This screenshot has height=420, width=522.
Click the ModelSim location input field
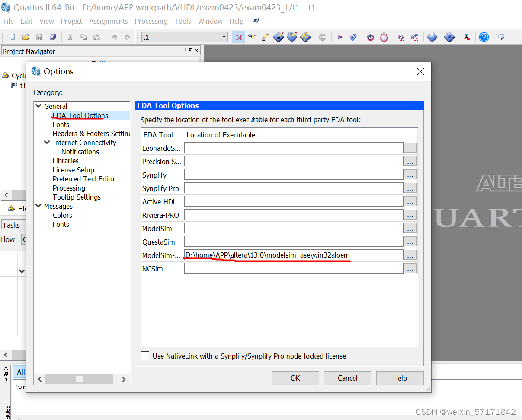pos(294,228)
